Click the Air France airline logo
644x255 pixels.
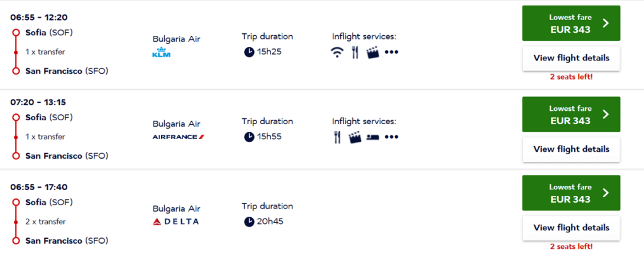179,137
